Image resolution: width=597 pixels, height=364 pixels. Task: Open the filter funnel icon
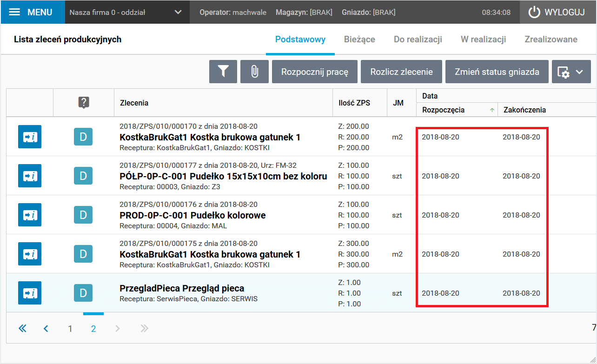point(223,72)
